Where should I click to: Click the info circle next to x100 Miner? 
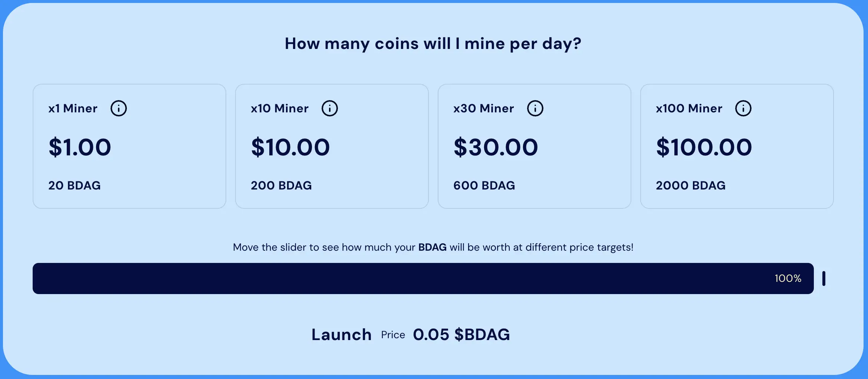tap(743, 108)
